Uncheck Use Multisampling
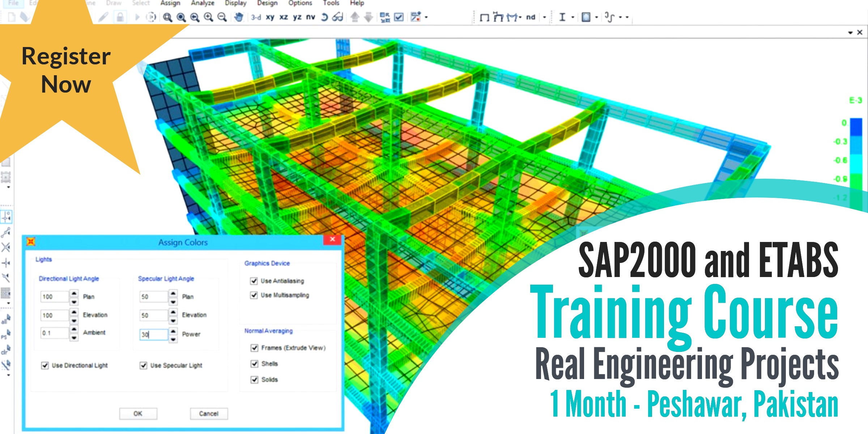The image size is (868, 434). (x=253, y=295)
